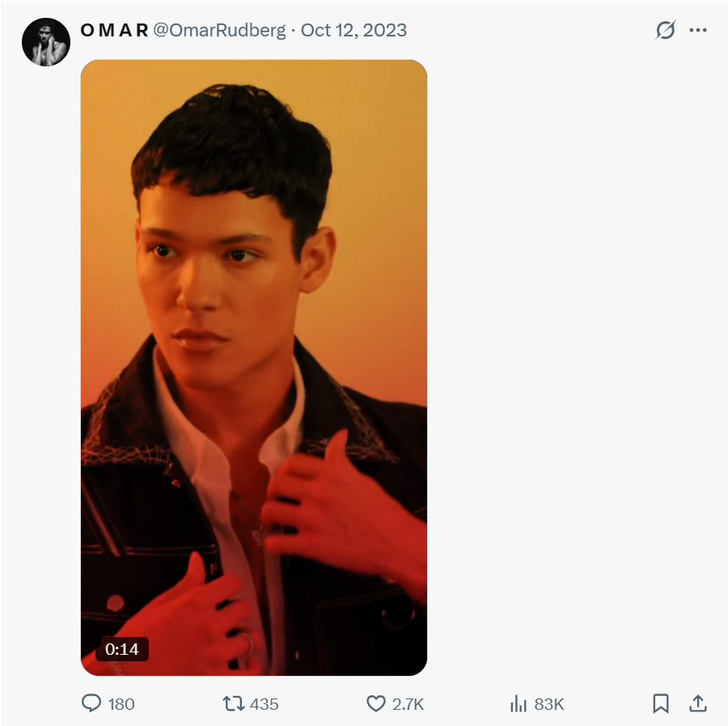Open the three-dot more options menu

pyautogui.click(x=698, y=30)
